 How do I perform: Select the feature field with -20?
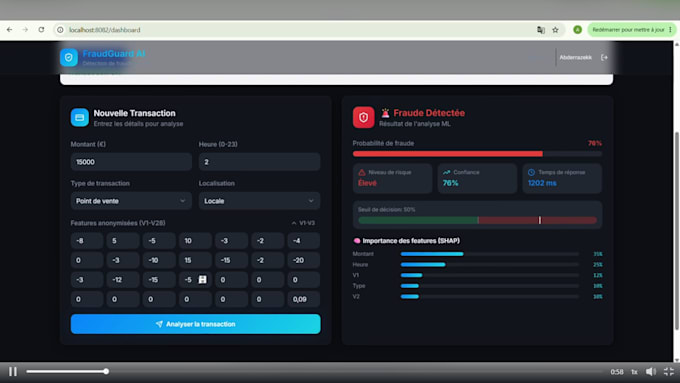pyautogui.click(x=304, y=260)
